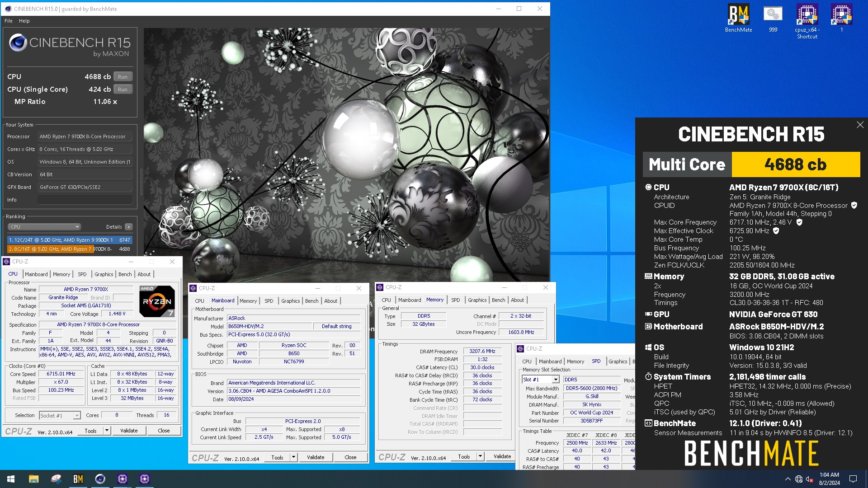Viewport: 868px width, 488px height.
Task: Click the verified shield beside Max Effective Clock
Action: point(776,231)
